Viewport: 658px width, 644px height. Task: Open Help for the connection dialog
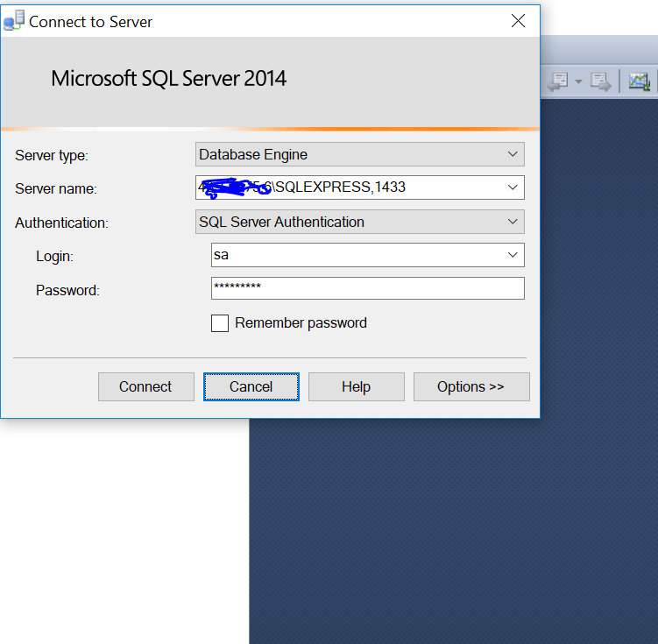[x=356, y=386]
